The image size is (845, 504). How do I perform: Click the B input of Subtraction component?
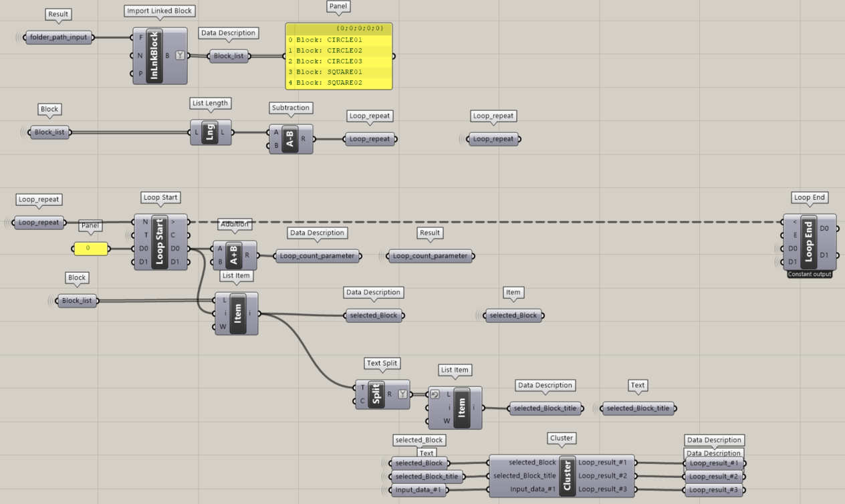coord(276,146)
